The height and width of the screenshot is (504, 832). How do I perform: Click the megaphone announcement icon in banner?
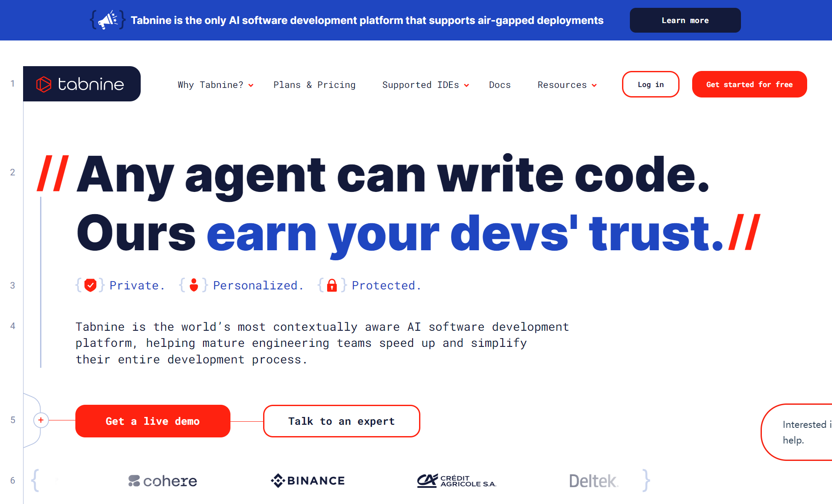108,20
